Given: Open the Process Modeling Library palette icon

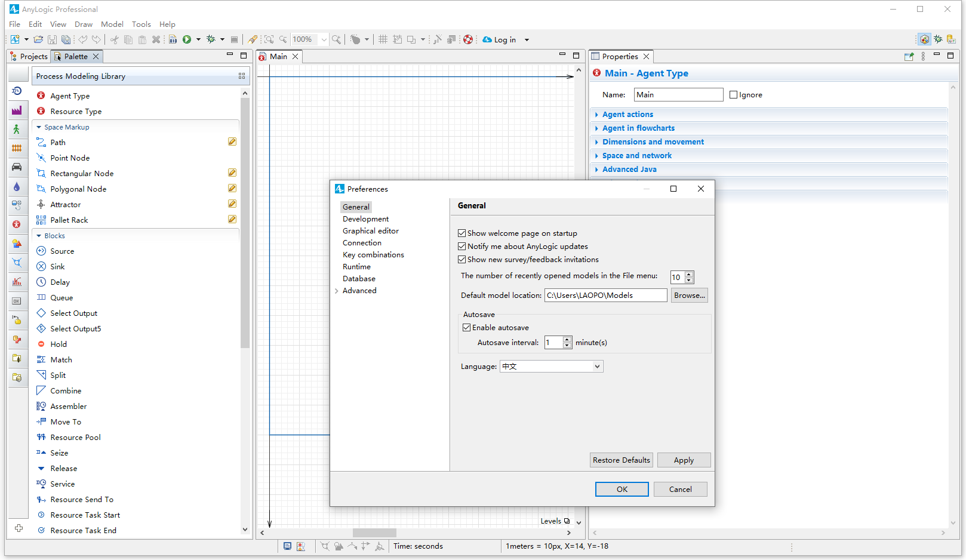Looking at the screenshot, I should pos(17,91).
